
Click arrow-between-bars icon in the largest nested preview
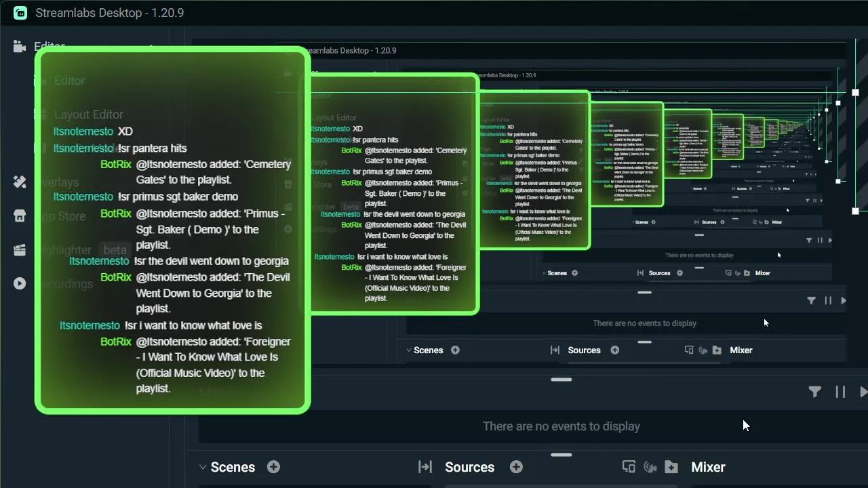pos(555,350)
